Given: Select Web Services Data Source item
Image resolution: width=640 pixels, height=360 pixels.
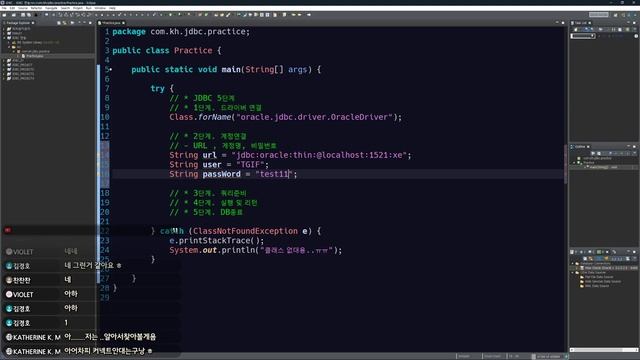Looking at the screenshot, I should 600,281.
